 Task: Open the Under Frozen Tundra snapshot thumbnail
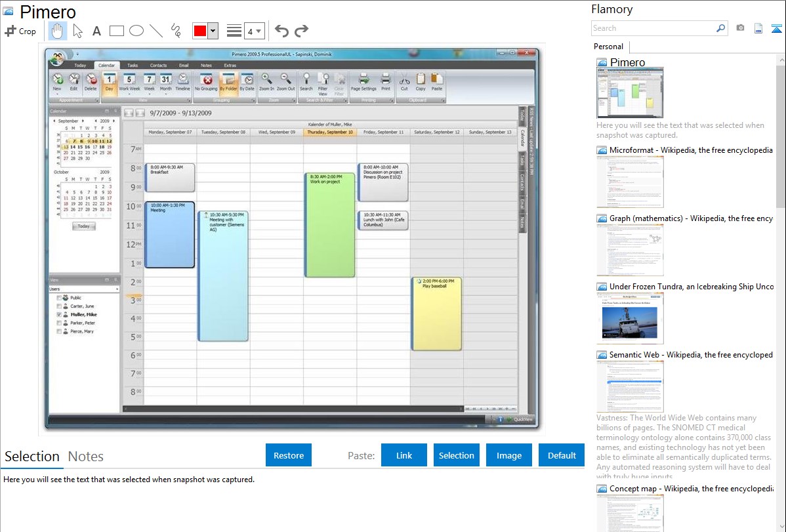630,318
